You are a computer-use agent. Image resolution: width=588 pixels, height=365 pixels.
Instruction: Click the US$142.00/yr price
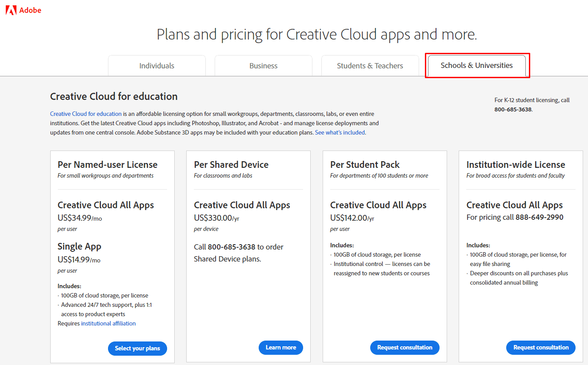tap(352, 218)
